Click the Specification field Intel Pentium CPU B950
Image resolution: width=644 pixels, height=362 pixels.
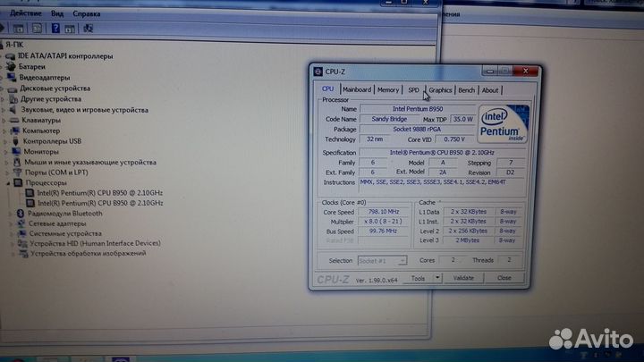(x=442, y=152)
